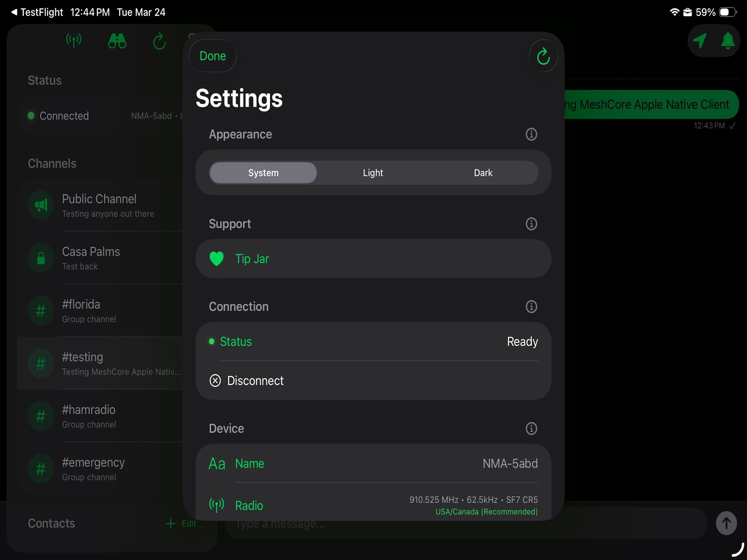Select the System appearance option
This screenshot has width=747, height=560.
(263, 173)
